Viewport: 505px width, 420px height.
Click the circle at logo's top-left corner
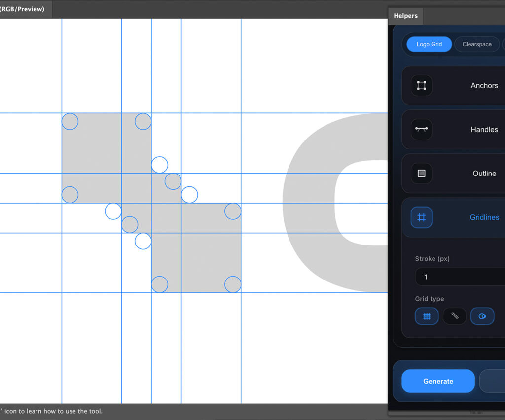[x=70, y=121]
